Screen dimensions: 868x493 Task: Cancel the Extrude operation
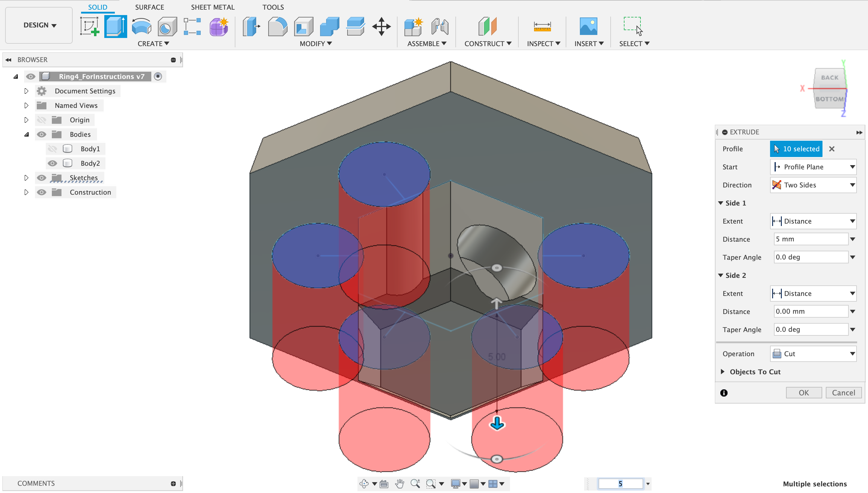coord(843,393)
